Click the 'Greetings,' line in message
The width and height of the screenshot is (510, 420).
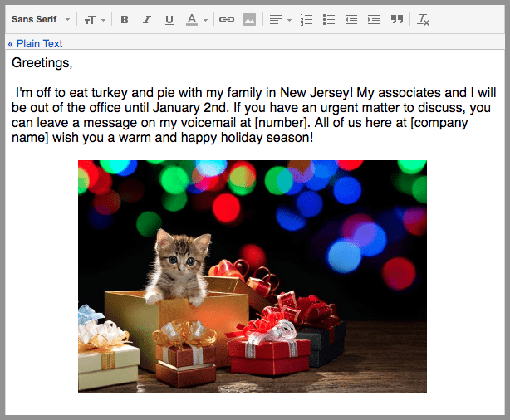pyautogui.click(x=42, y=62)
